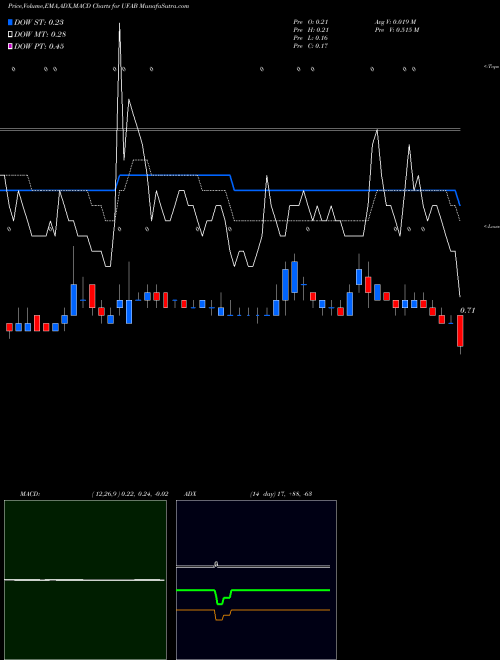Image resolution: width=500 pixels, height=660 pixels.
Task: Click the 'Pre O: 0.21' value
Action: coord(311,22)
